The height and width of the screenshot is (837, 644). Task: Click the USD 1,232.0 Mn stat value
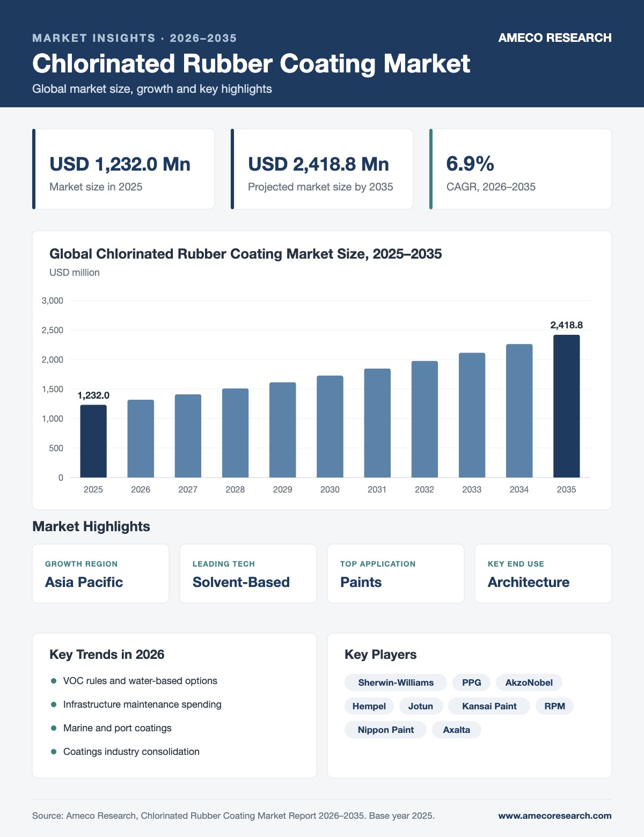pos(120,164)
